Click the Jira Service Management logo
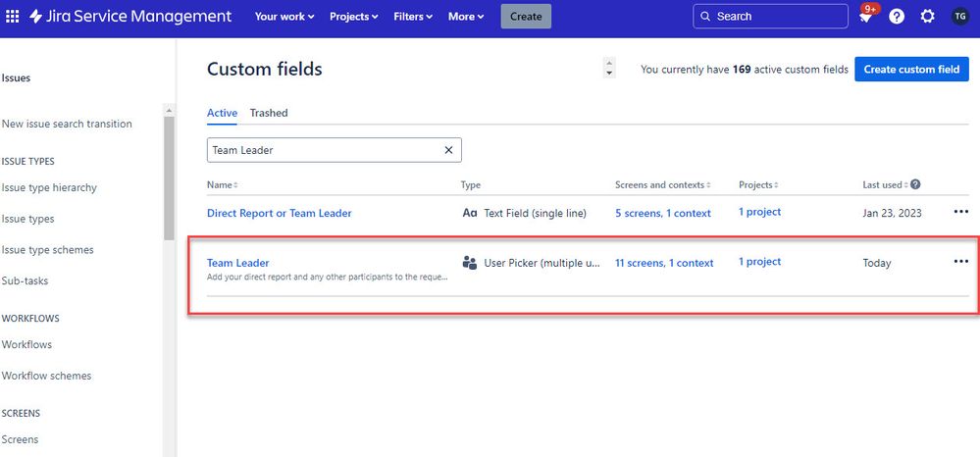980x457 pixels. (x=130, y=17)
